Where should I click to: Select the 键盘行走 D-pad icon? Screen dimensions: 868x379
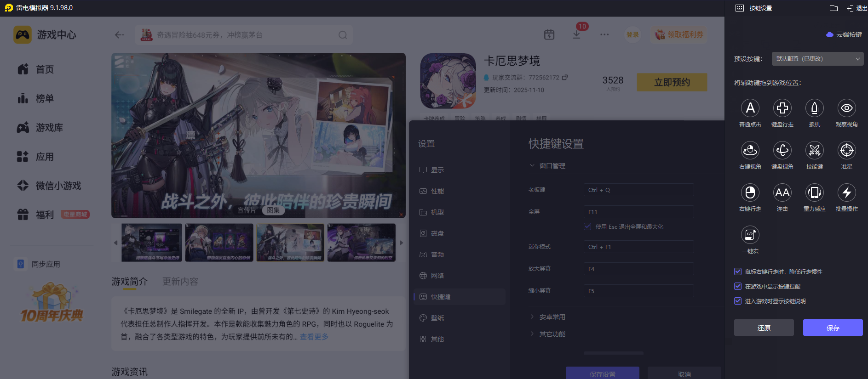tap(782, 108)
